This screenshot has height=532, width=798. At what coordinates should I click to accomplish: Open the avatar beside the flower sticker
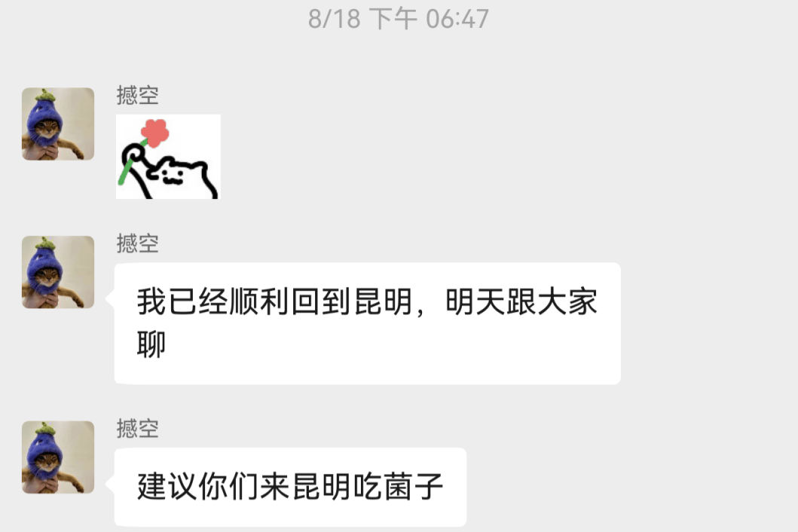58,124
